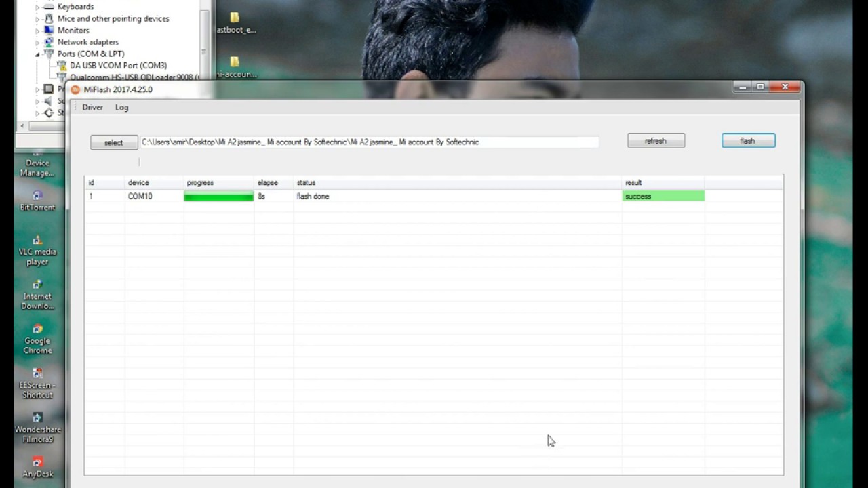This screenshot has width=868, height=488.
Task: Select the Device Manager desktop shortcut
Action: [x=37, y=167]
